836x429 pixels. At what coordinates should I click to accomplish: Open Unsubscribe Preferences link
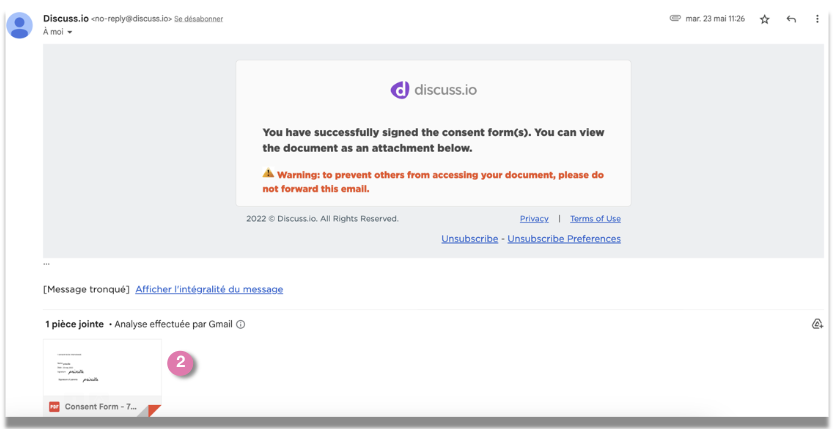coord(564,239)
